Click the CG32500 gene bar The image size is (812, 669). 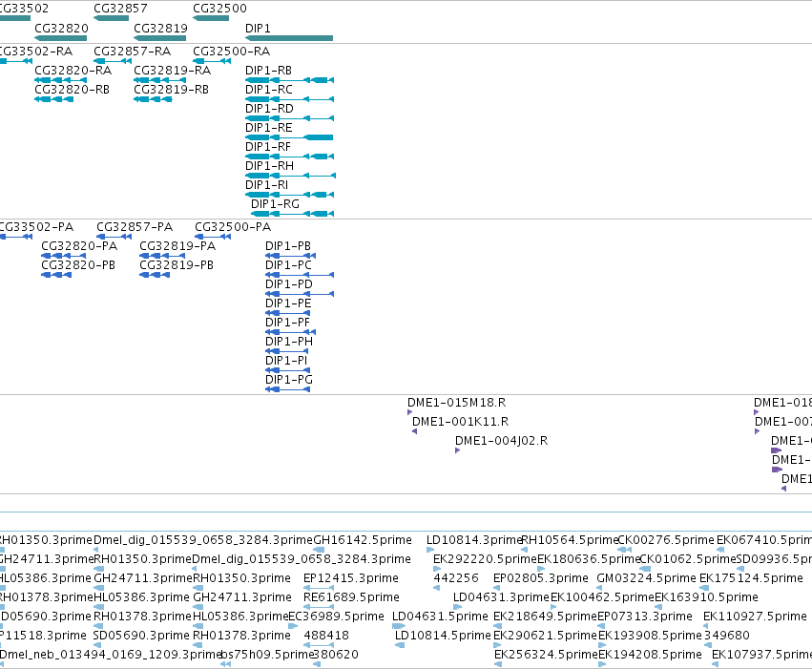click(x=211, y=18)
